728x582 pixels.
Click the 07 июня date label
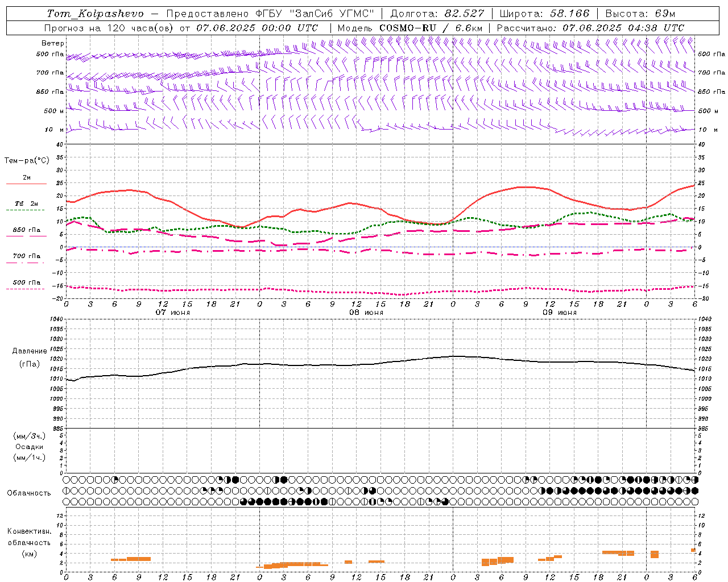(173, 313)
